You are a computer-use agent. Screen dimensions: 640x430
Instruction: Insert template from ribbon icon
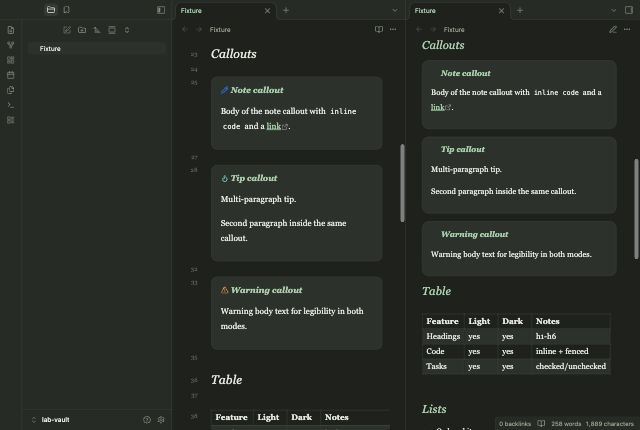pos(11,90)
